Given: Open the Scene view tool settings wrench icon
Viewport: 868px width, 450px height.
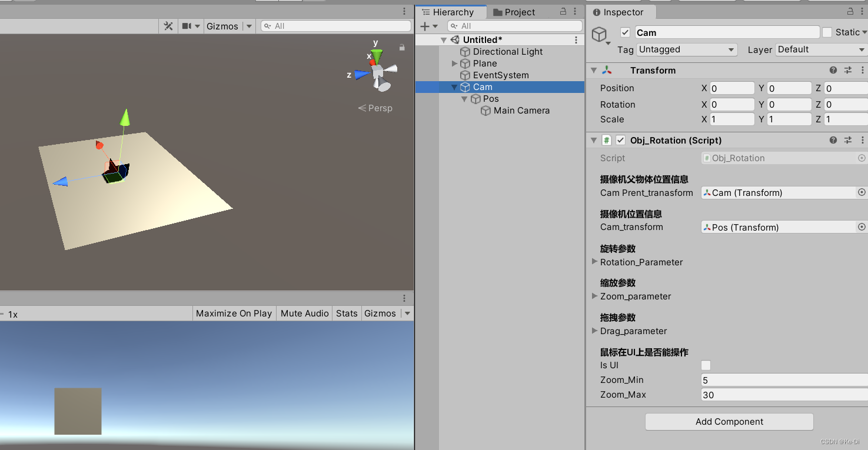Looking at the screenshot, I should click(168, 26).
